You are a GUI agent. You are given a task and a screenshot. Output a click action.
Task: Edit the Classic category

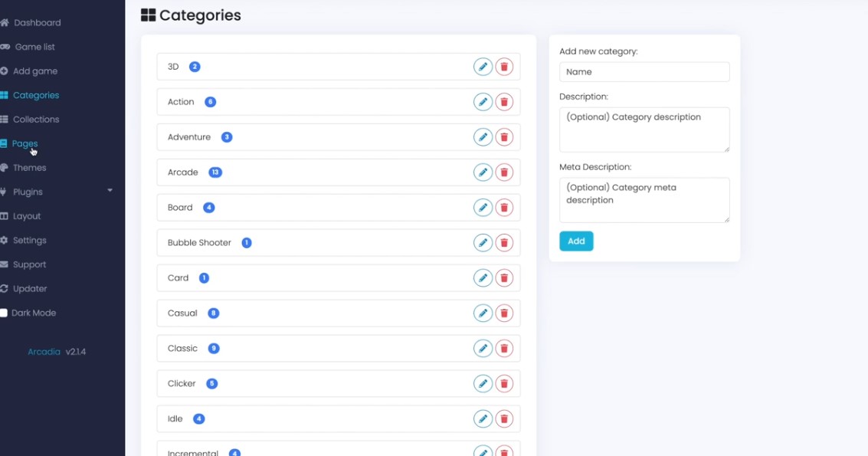[483, 348]
